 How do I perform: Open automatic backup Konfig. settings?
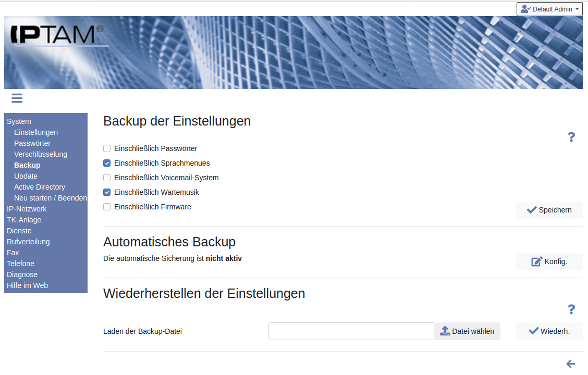tap(549, 261)
